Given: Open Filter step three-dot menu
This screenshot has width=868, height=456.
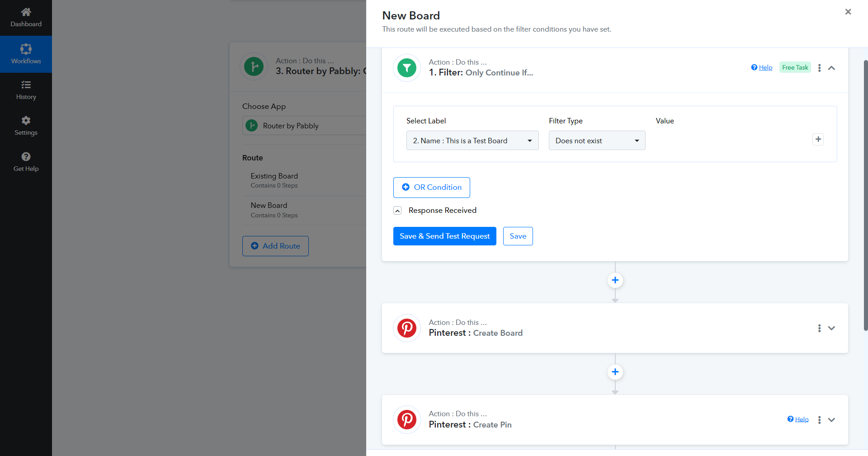Looking at the screenshot, I should 819,68.
